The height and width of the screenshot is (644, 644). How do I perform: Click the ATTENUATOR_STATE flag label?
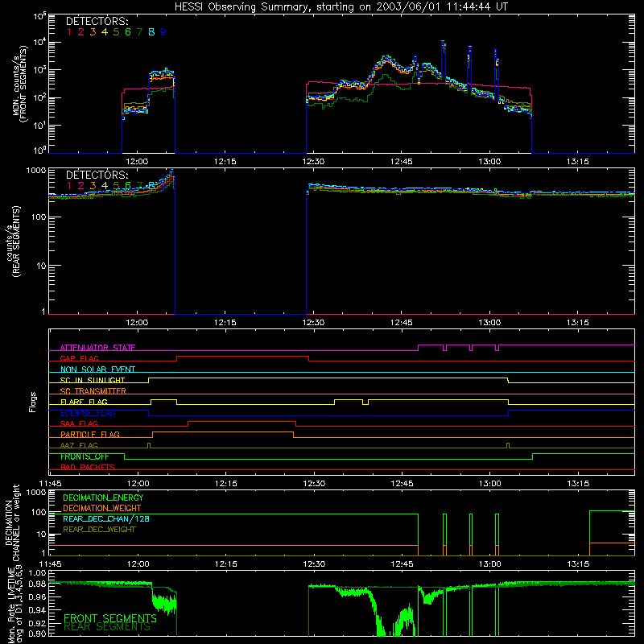pyautogui.click(x=97, y=348)
